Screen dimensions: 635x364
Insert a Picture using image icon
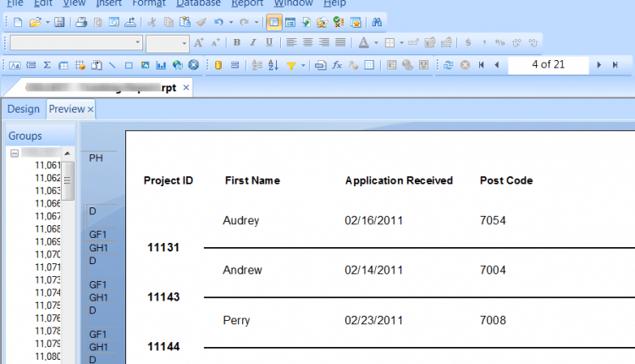coord(145,65)
